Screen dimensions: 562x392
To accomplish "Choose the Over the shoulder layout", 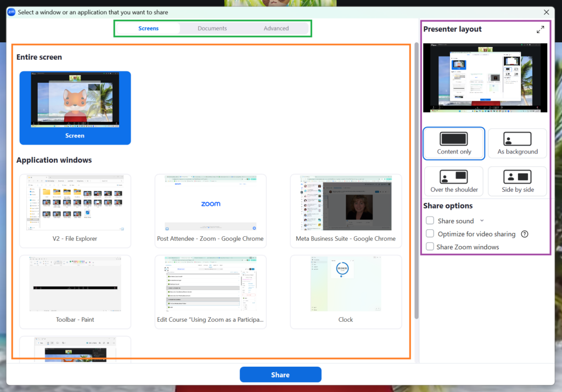I will click(x=454, y=181).
